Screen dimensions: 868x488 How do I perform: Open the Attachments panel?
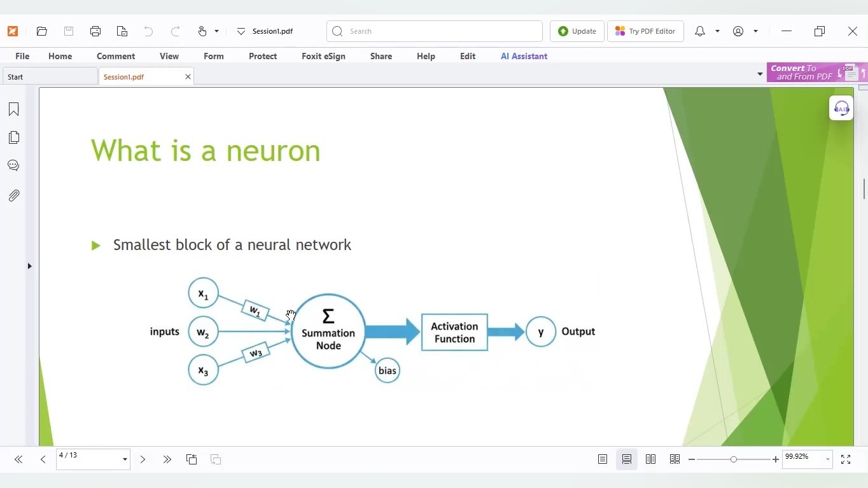(x=13, y=195)
